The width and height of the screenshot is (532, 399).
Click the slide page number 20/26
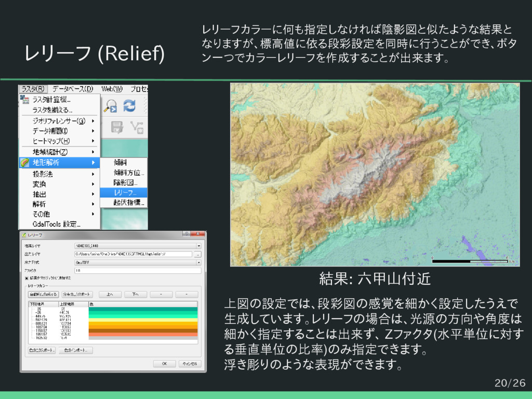(x=510, y=383)
